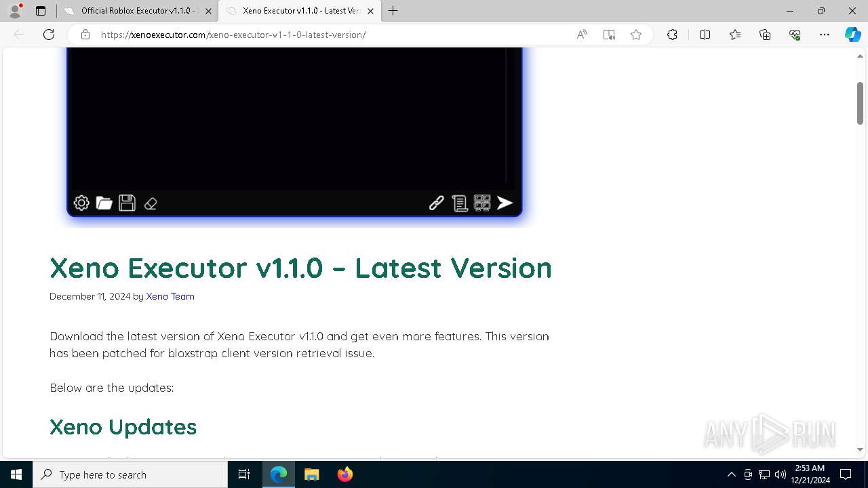Click the grid icon in executor image
This screenshot has height=488, width=868.
click(482, 203)
